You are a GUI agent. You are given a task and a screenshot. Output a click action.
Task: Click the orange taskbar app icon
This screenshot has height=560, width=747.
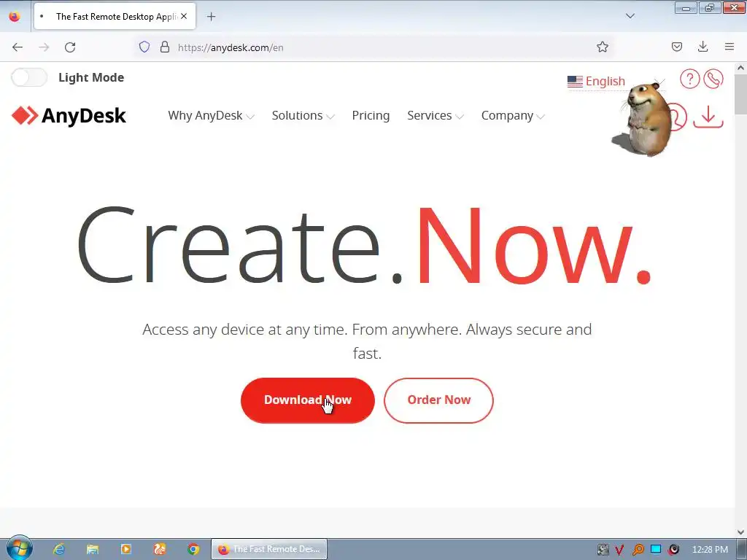click(x=160, y=549)
